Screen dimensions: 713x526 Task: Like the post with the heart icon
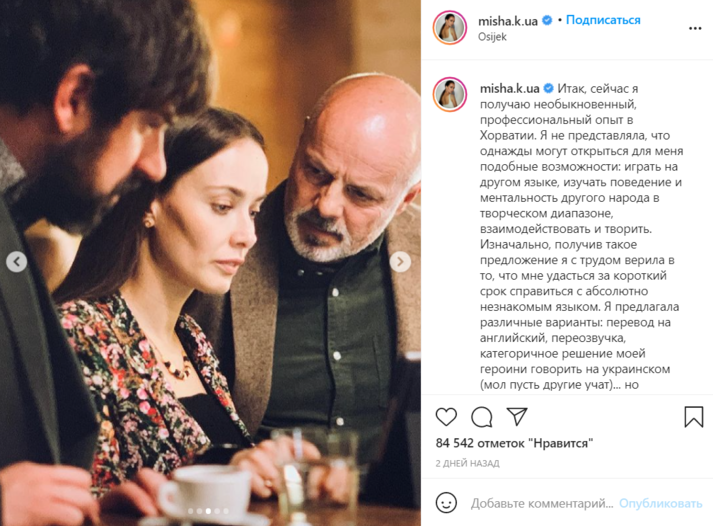coord(446,416)
